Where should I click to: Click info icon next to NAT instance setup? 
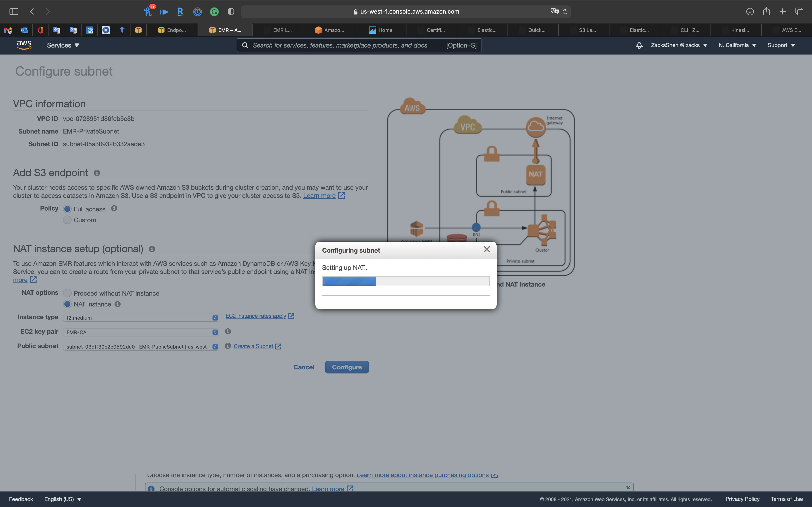[x=152, y=249]
